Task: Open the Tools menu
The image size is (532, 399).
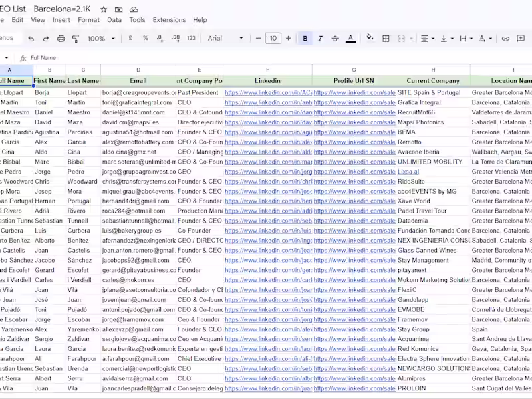Action: (x=137, y=20)
